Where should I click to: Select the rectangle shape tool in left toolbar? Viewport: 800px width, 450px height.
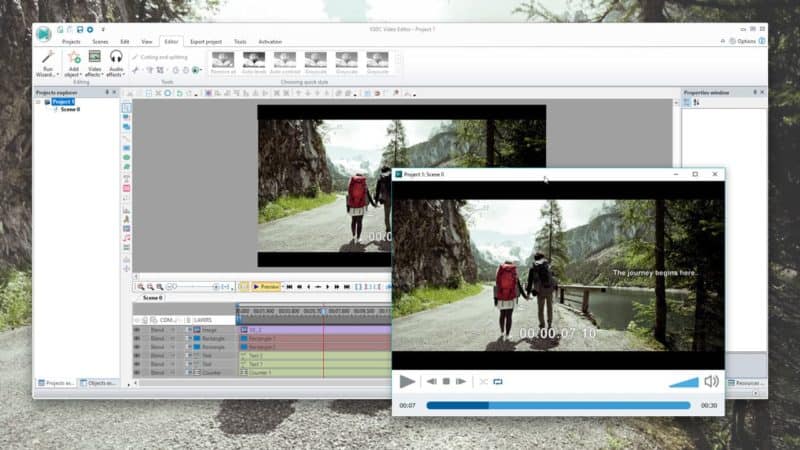click(126, 148)
